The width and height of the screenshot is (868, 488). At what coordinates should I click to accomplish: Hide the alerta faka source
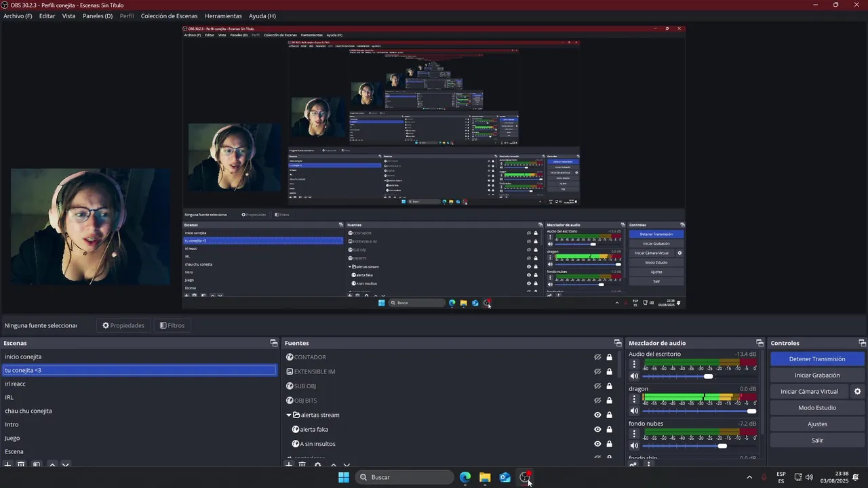tap(597, 430)
